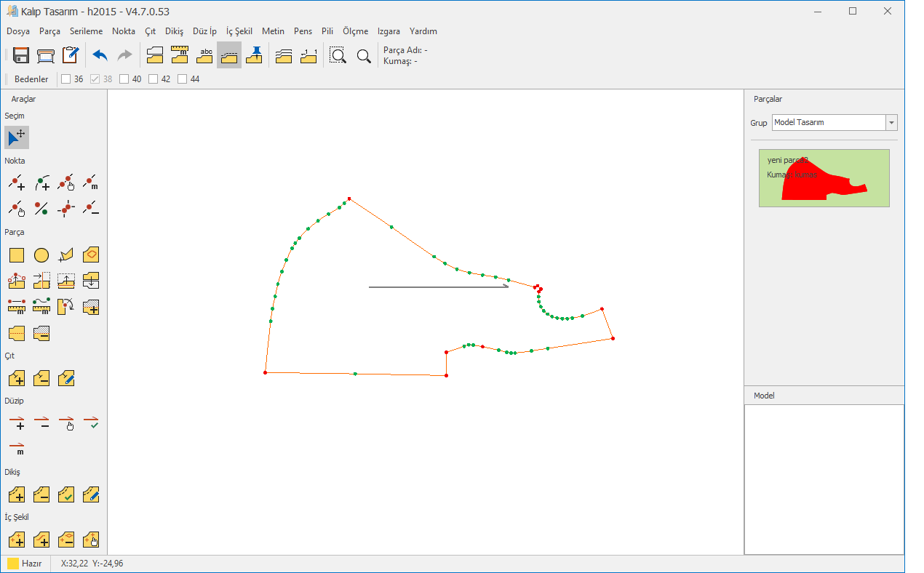This screenshot has width=924, height=573.
Task: Tick the size 44 checkbox
Action: (183, 79)
